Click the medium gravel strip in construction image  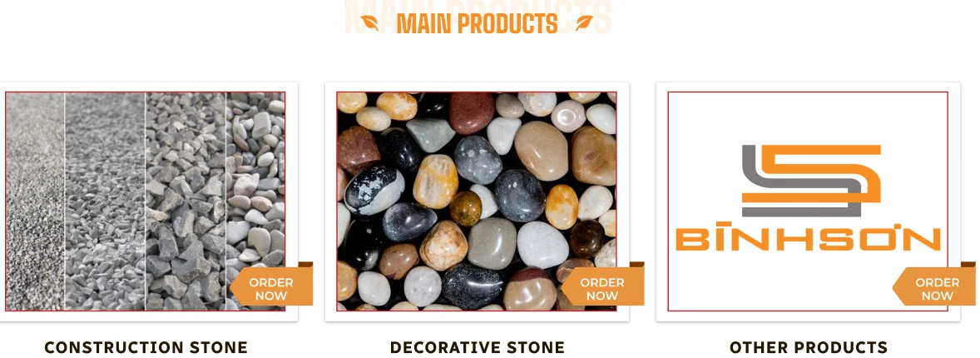coord(105,201)
